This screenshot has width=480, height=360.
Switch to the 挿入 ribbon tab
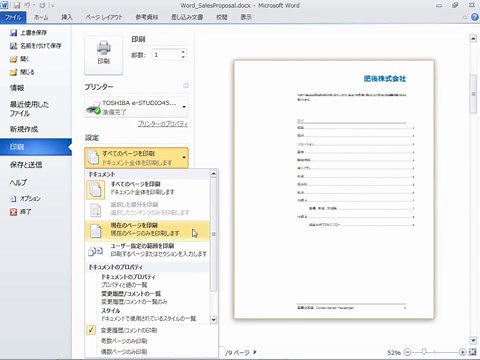[67, 17]
